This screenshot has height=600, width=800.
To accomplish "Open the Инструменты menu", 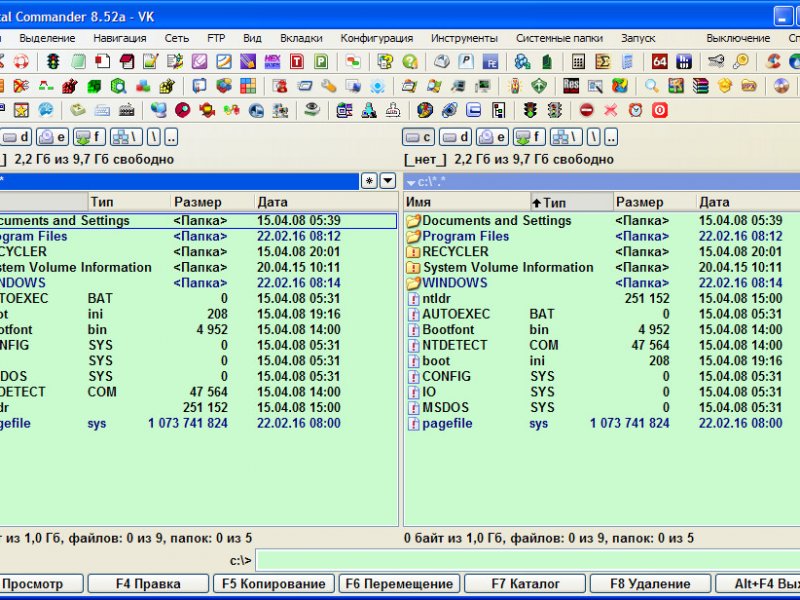I will point(464,38).
